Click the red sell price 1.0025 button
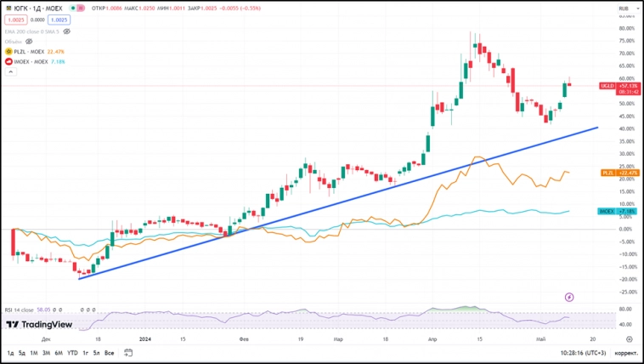The height and width of the screenshot is (364, 644). click(x=15, y=19)
